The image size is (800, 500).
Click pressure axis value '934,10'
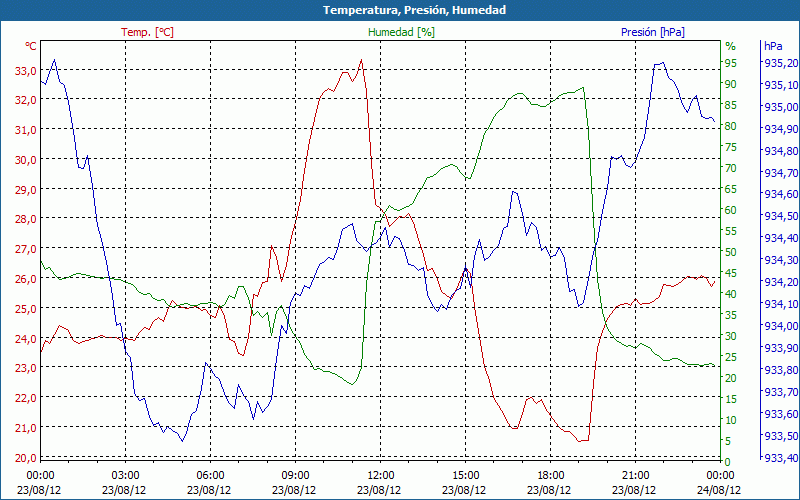(x=781, y=304)
